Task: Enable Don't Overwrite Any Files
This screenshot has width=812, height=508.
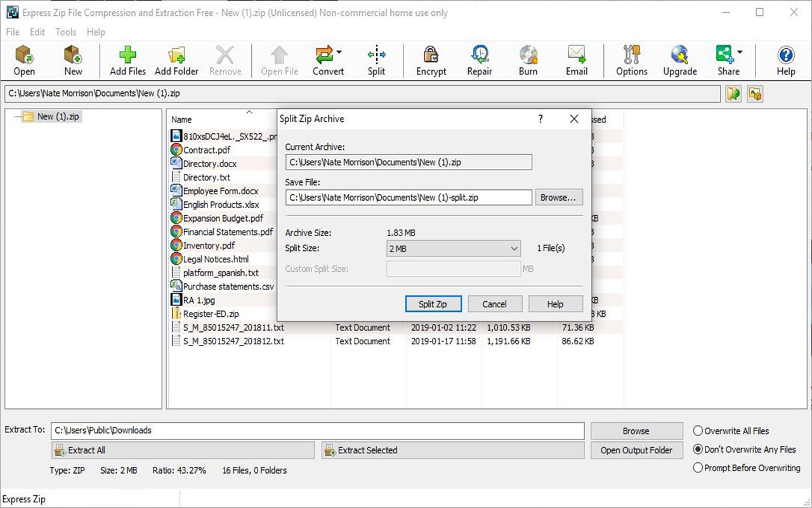Action: [697, 449]
